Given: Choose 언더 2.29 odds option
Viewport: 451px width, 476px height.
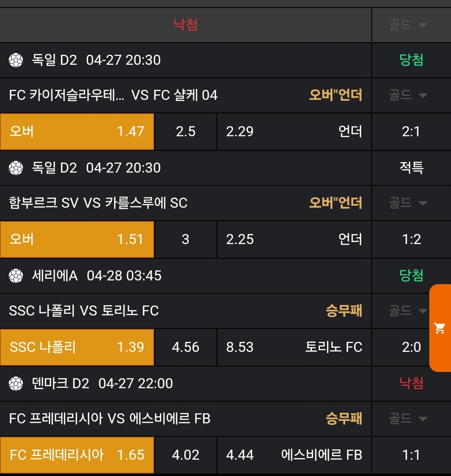Looking at the screenshot, I should pyautogui.click(x=294, y=132).
